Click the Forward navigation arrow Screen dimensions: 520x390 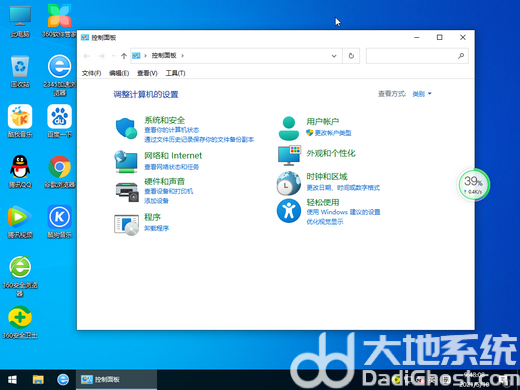pyautogui.click(x=102, y=56)
